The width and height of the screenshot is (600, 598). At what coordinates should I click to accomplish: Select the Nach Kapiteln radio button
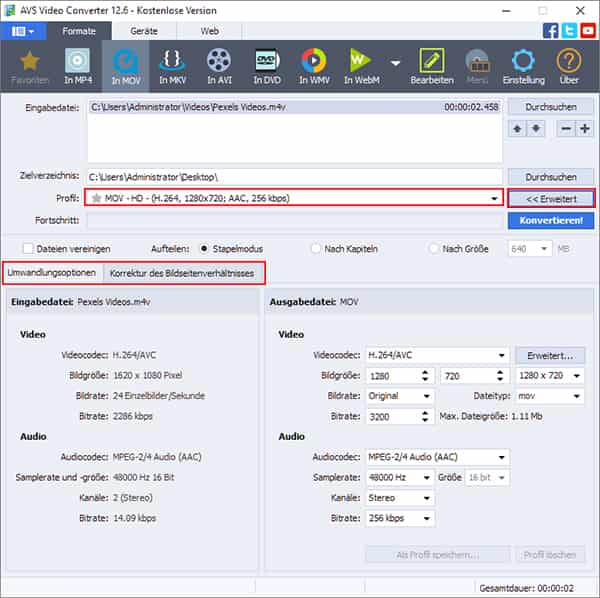[x=315, y=249]
